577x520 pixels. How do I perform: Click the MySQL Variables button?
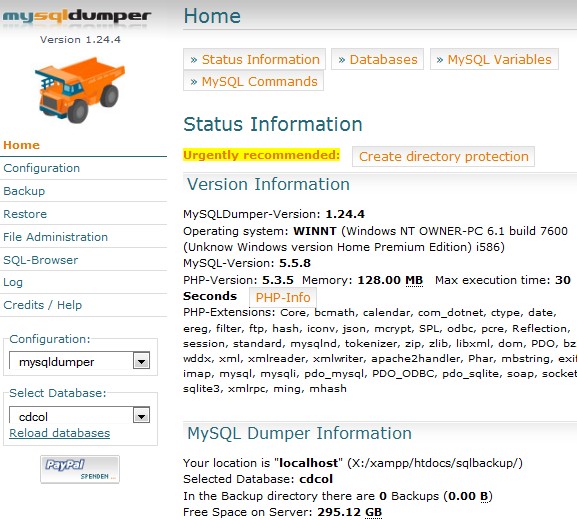click(x=494, y=59)
